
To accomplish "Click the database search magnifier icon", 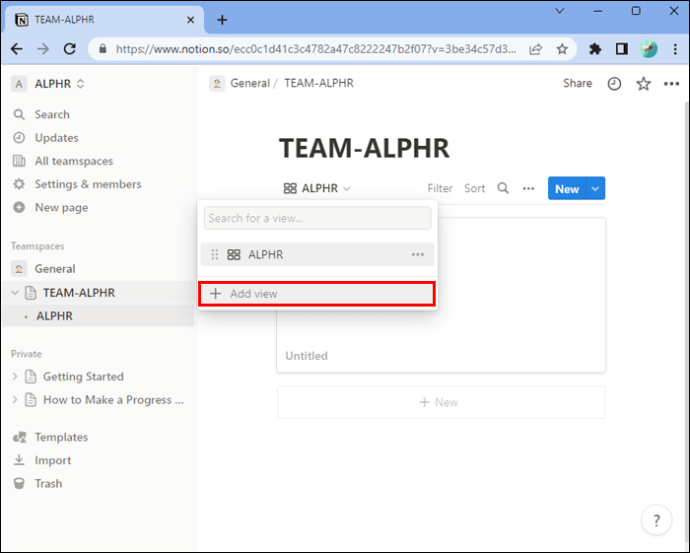I will pos(503,188).
